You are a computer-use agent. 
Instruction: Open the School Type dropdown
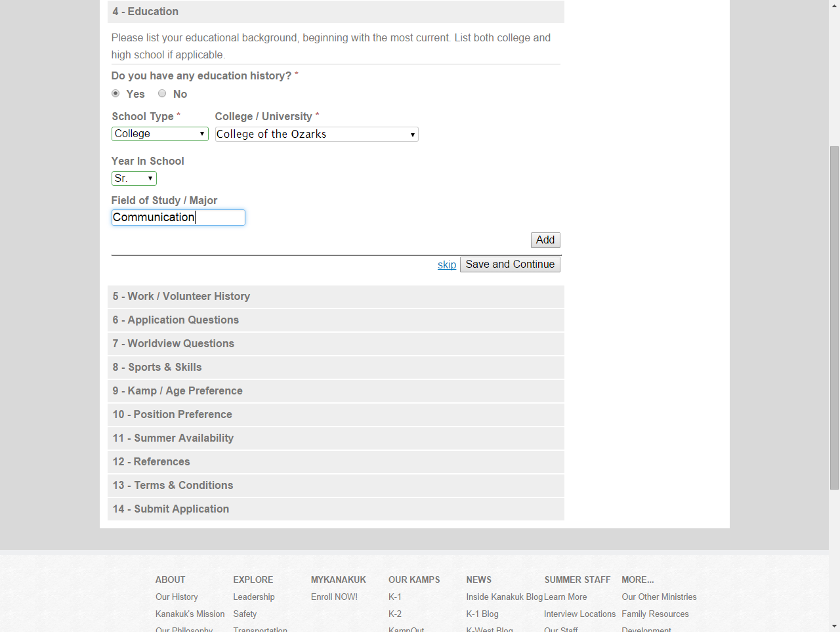[x=159, y=134]
